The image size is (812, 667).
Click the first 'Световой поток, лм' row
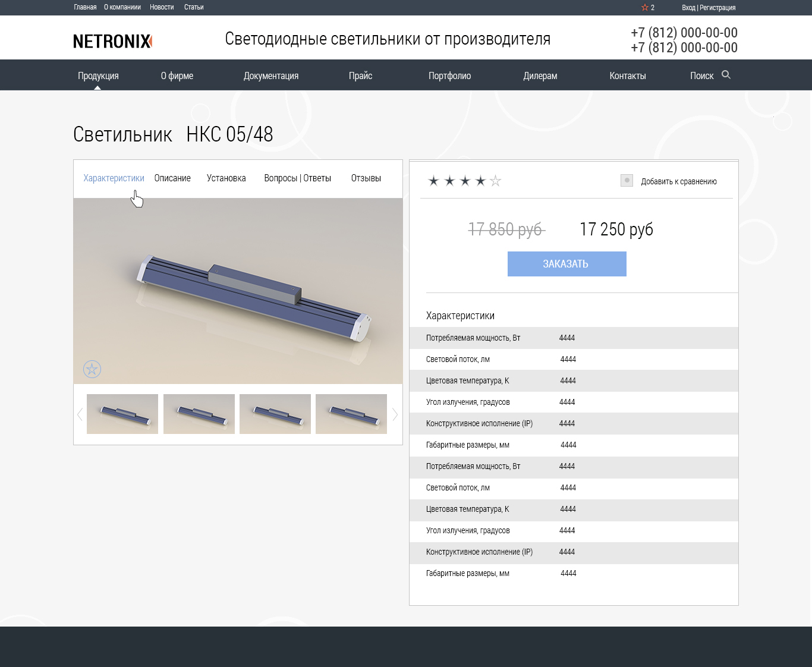click(574, 359)
